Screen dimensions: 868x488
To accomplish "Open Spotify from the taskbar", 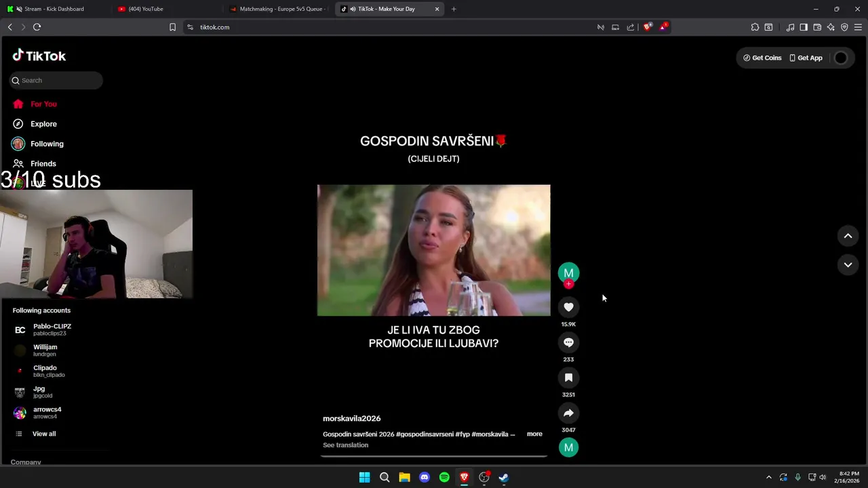I will click(444, 477).
